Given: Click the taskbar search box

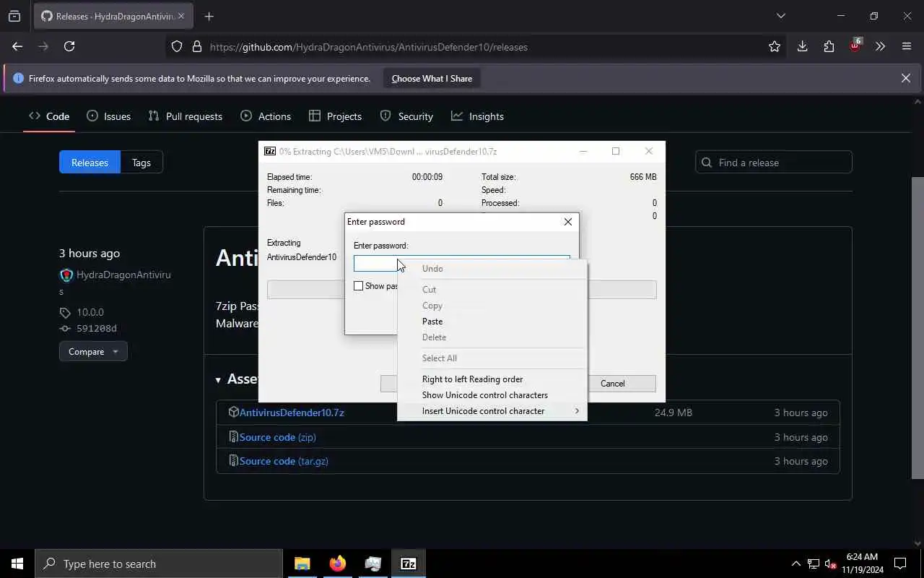Looking at the screenshot, I should click(x=159, y=564).
